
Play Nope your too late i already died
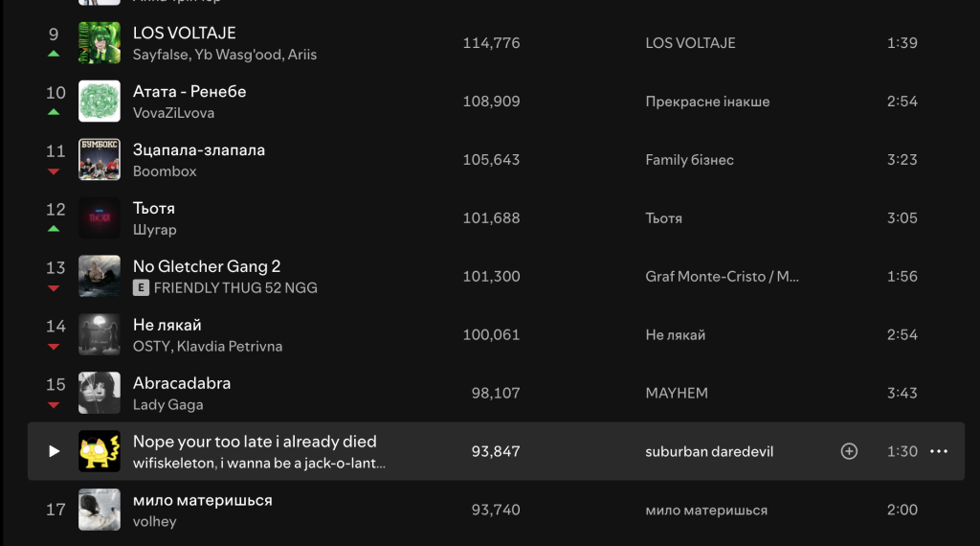(55, 451)
